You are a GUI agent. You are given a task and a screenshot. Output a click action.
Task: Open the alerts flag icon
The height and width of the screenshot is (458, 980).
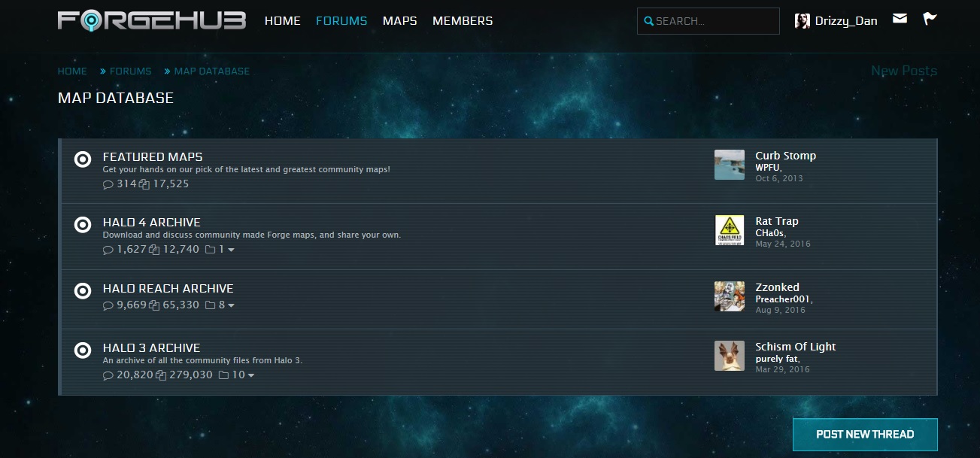tap(930, 19)
